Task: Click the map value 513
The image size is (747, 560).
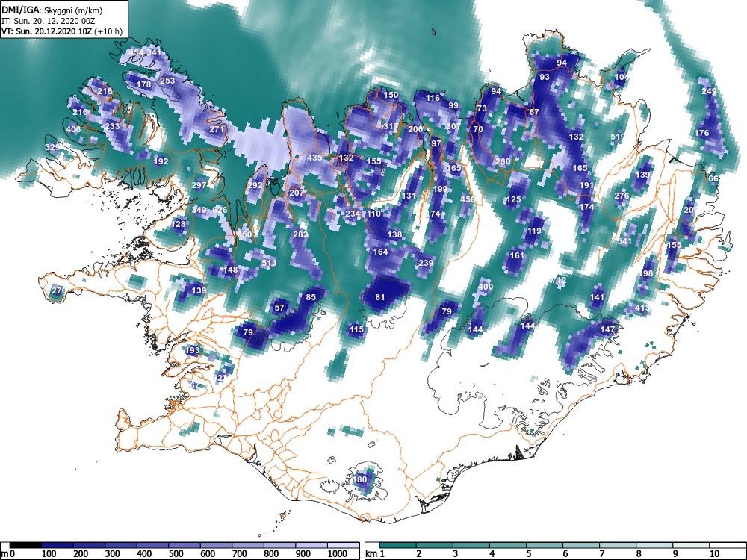Action: tap(269, 263)
